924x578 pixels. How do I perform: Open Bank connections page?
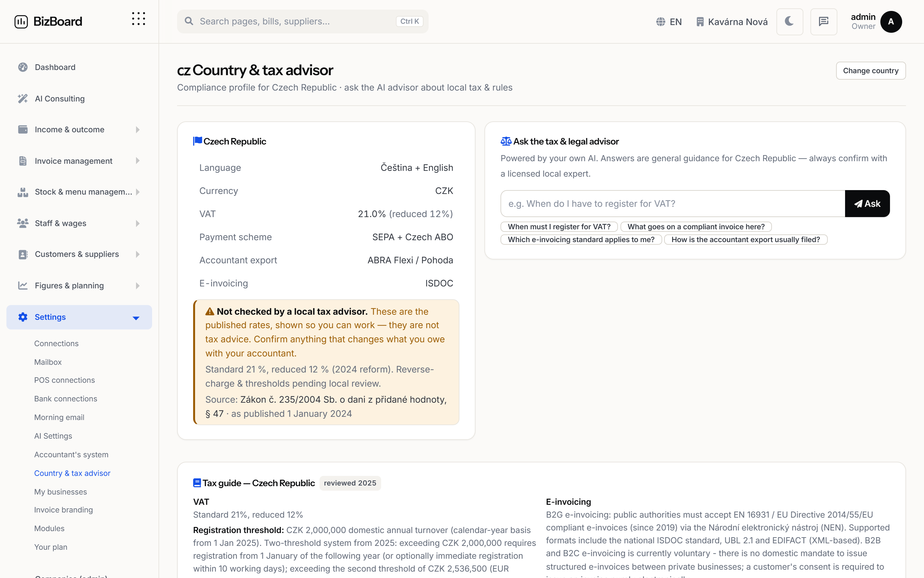(x=66, y=399)
